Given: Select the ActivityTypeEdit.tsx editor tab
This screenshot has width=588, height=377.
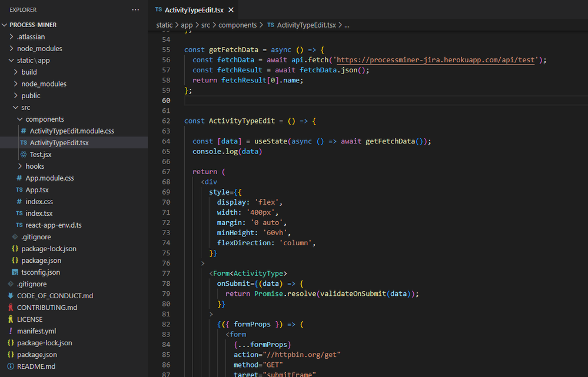Looking at the screenshot, I should 193,10.
